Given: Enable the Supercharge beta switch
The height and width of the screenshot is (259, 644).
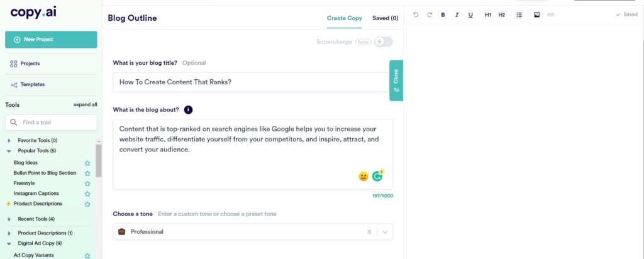Looking at the screenshot, I should tap(384, 41).
